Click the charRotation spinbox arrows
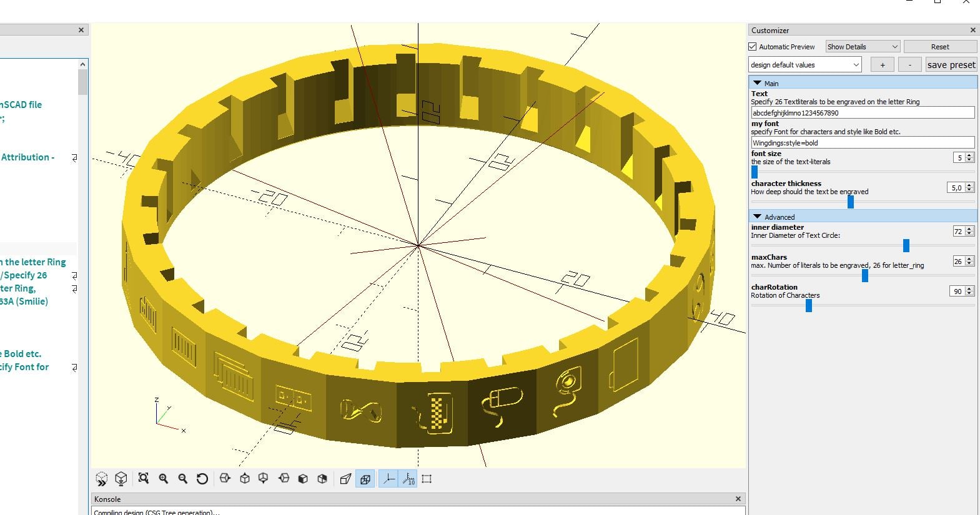Screen dimensions: 980x515 (x=969, y=291)
